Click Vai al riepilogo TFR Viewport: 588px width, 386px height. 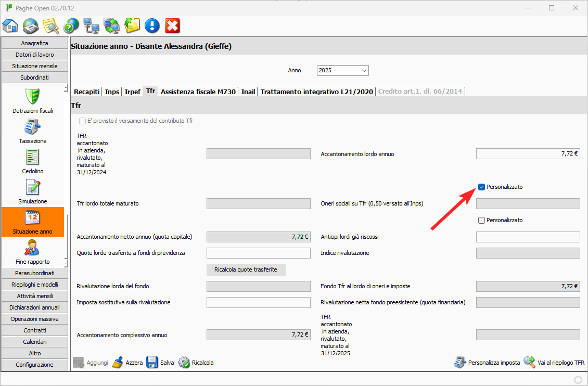pos(554,363)
